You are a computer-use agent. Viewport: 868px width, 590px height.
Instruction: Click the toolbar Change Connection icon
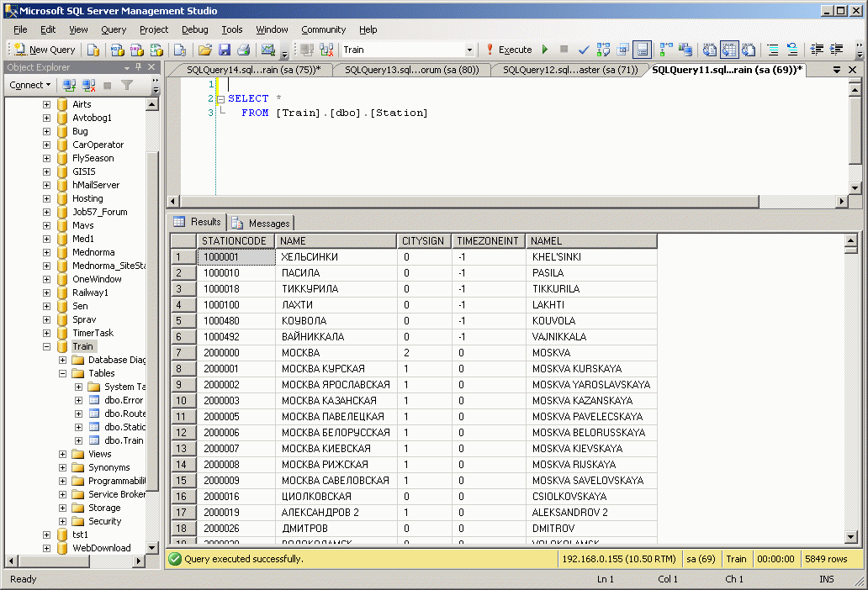tap(326, 50)
